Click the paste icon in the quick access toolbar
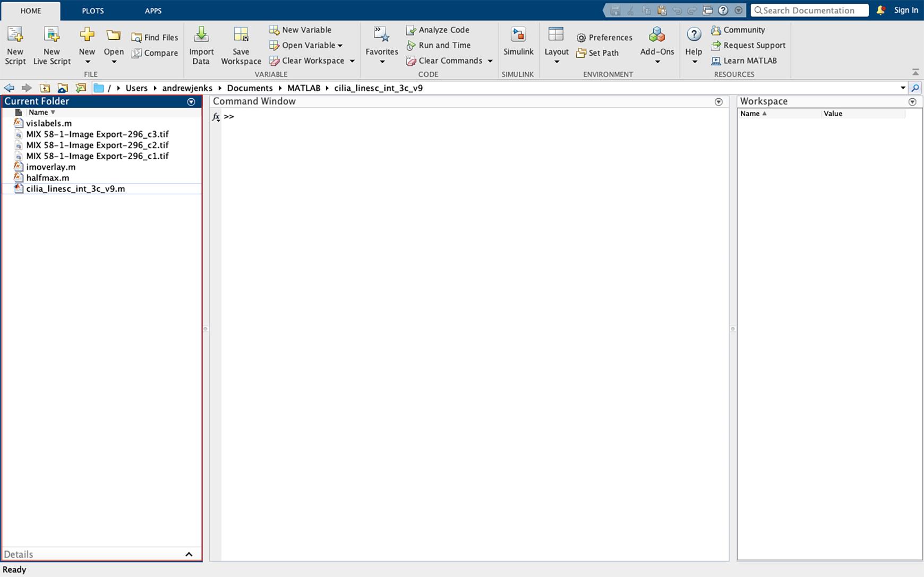This screenshot has height=577, width=924. [662, 10]
